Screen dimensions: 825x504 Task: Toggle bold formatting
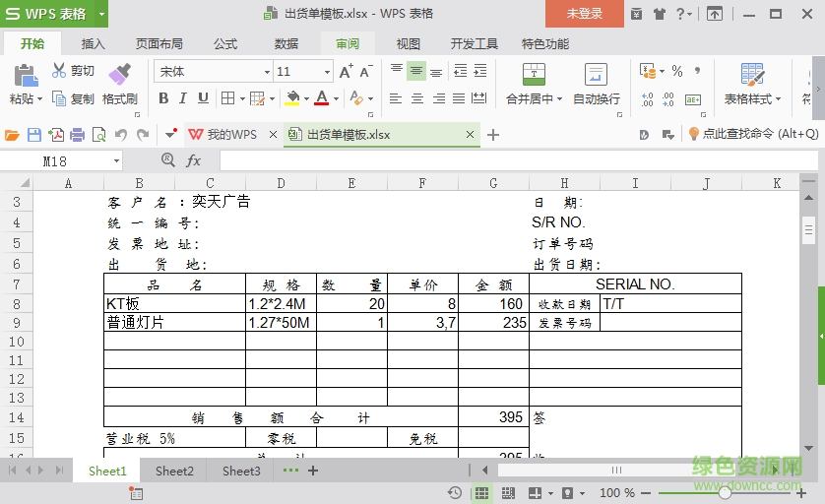163,98
